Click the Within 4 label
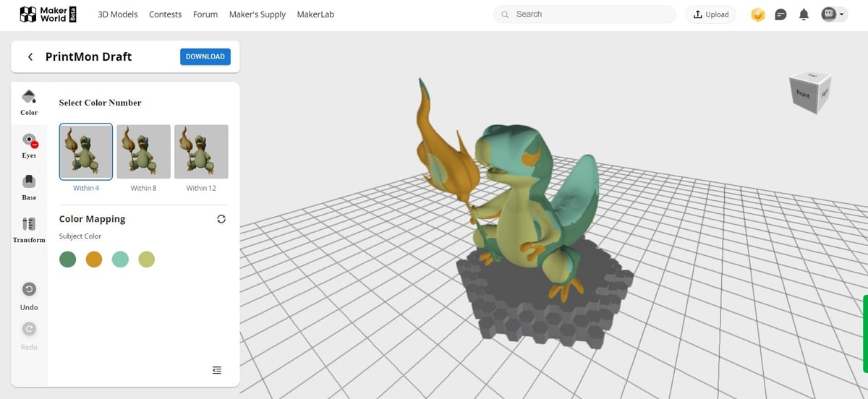Screen dimensions: 868x399 [86, 188]
